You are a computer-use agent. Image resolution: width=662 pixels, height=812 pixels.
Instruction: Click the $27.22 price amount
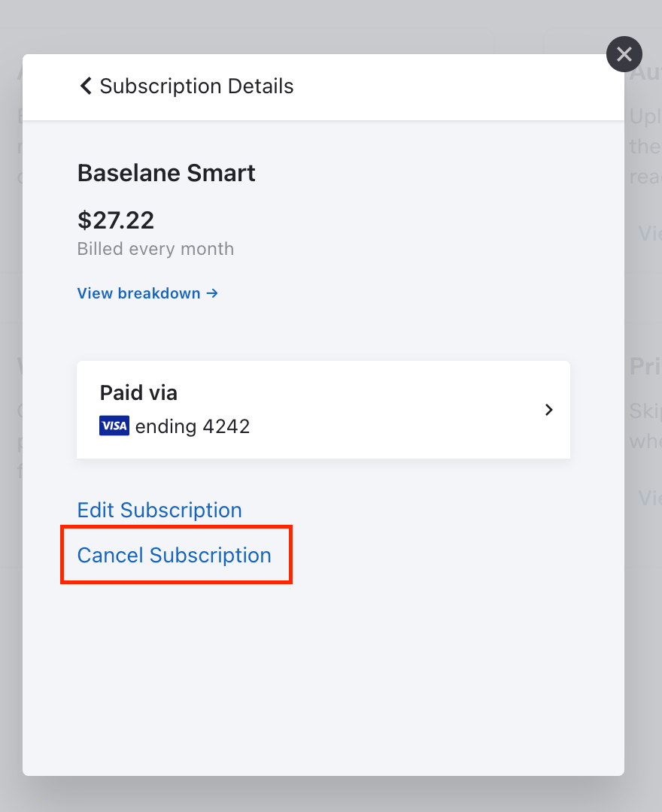(x=116, y=220)
